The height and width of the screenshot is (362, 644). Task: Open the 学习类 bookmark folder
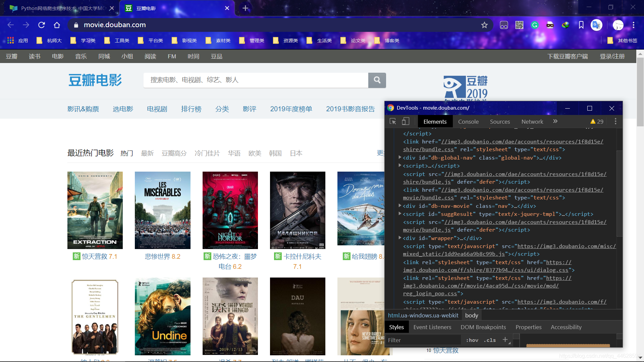click(83, 41)
